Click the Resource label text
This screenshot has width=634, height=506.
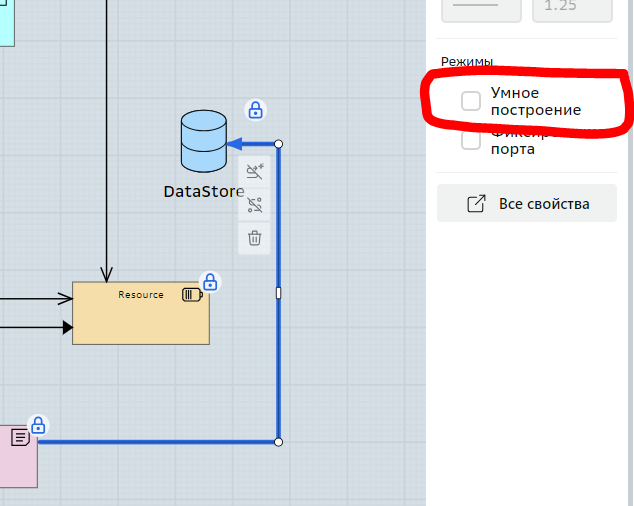pos(141,295)
